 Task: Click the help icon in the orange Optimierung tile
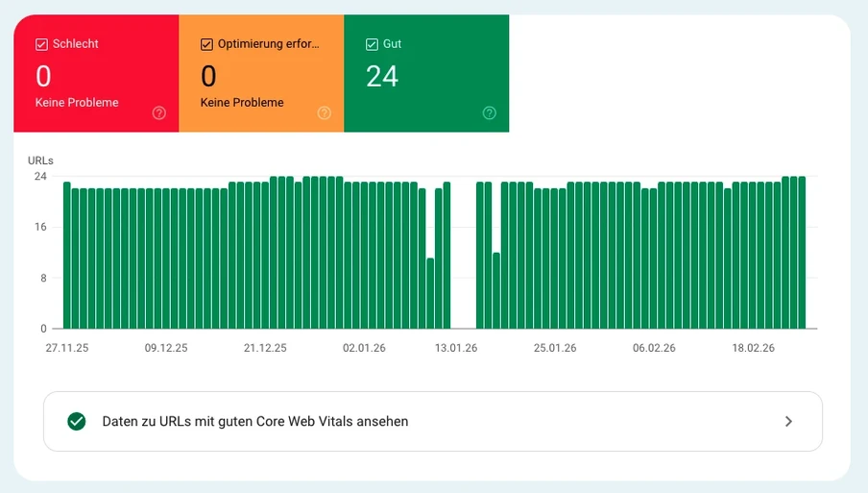click(325, 113)
